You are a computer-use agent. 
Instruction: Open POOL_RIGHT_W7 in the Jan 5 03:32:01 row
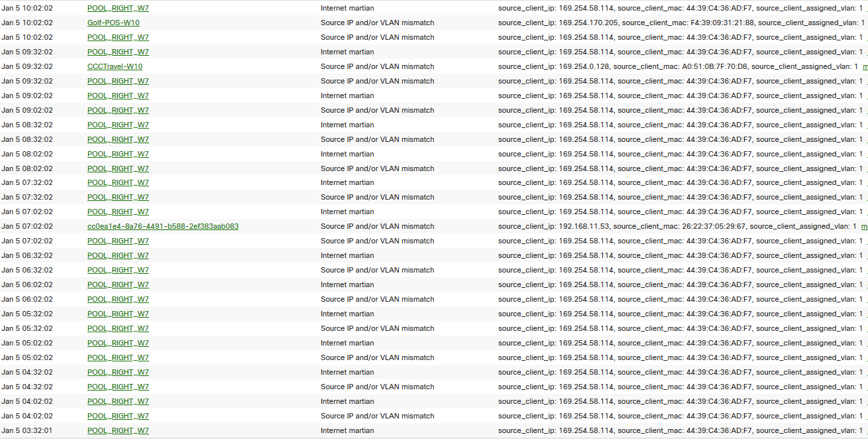click(x=118, y=430)
